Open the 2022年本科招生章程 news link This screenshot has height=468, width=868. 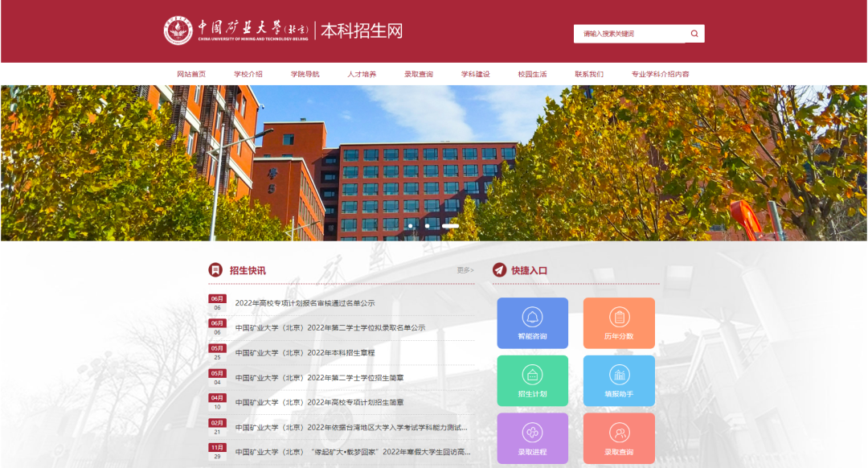coord(305,353)
